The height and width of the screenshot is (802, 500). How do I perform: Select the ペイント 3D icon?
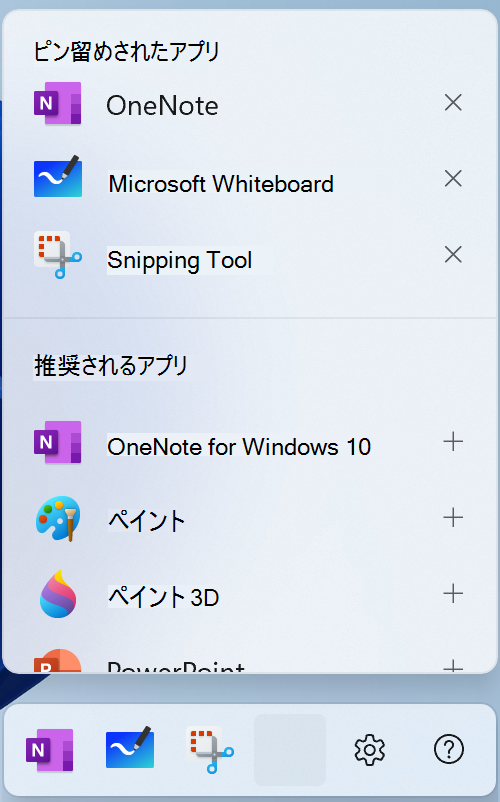pyautogui.click(x=58, y=594)
